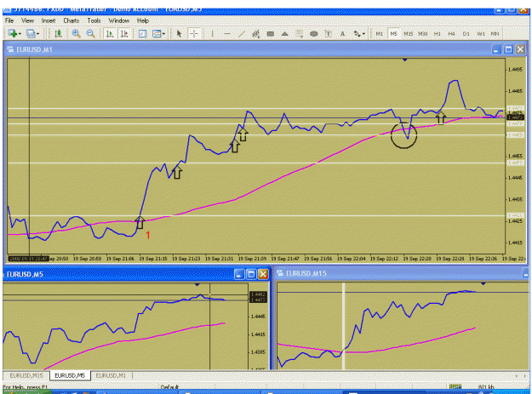
Task: Select the EURUSD,M5 bottom chart tab
Action: tap(70, 375)
